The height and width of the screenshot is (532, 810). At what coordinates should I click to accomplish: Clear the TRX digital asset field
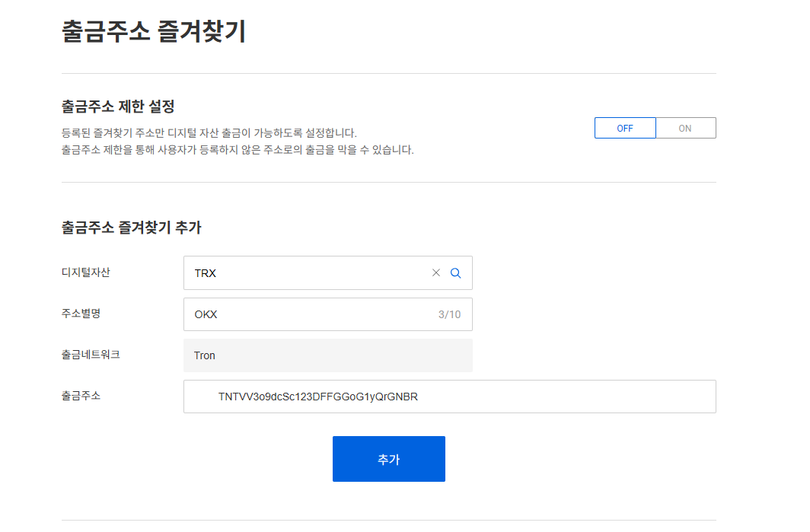[x=436, y=272]
